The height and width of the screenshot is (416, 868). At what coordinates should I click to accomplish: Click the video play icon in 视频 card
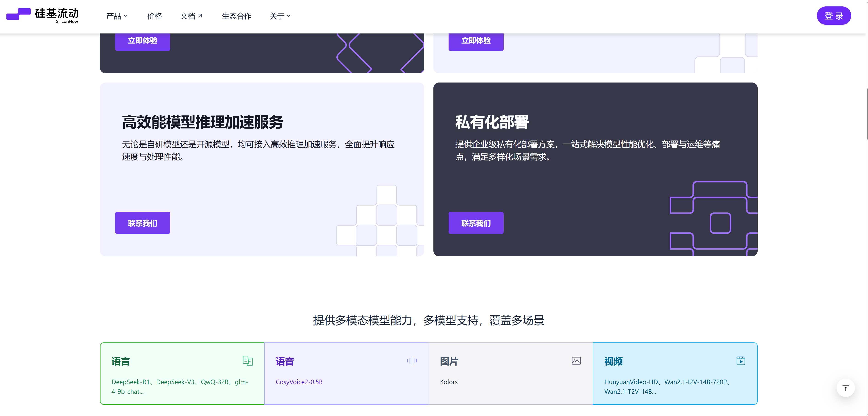point(741,361)
